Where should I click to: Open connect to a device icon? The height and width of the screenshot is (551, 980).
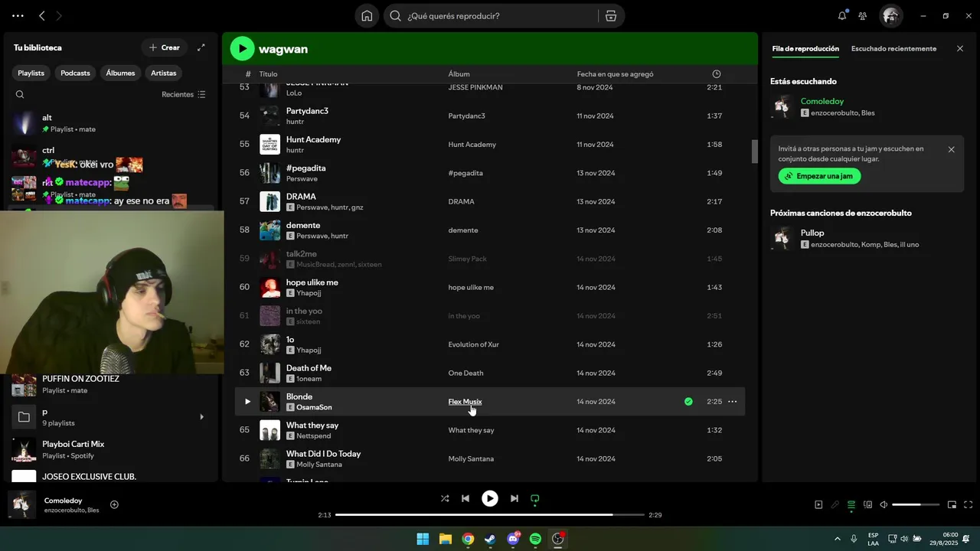(867, 504)
